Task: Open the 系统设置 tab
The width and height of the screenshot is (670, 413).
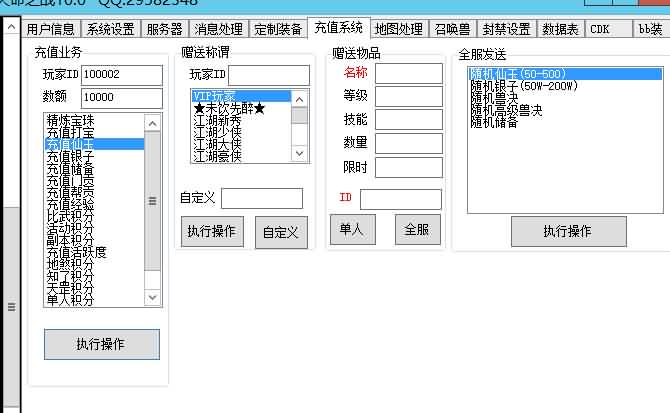Action: tap(110, 29)
